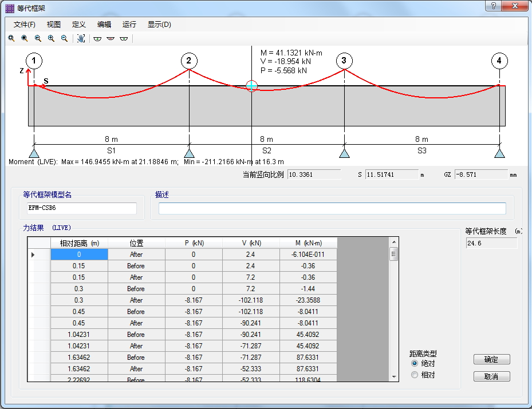Click V cell -52.333 in After row

pos(251,369)
